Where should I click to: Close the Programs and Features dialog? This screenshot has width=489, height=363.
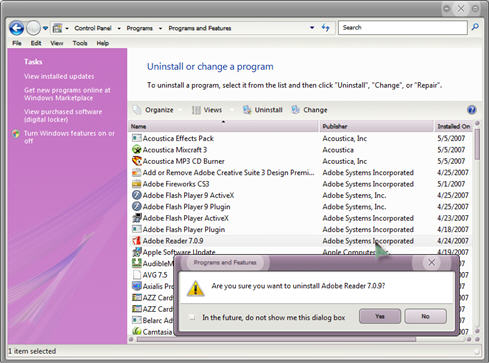(431, 262)
